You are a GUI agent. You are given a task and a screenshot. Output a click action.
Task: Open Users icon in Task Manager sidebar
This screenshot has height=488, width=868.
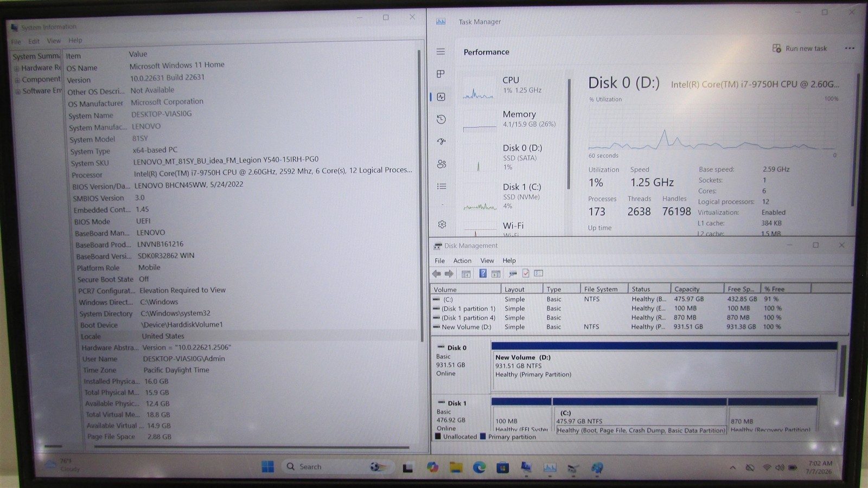tap(442, 164)
